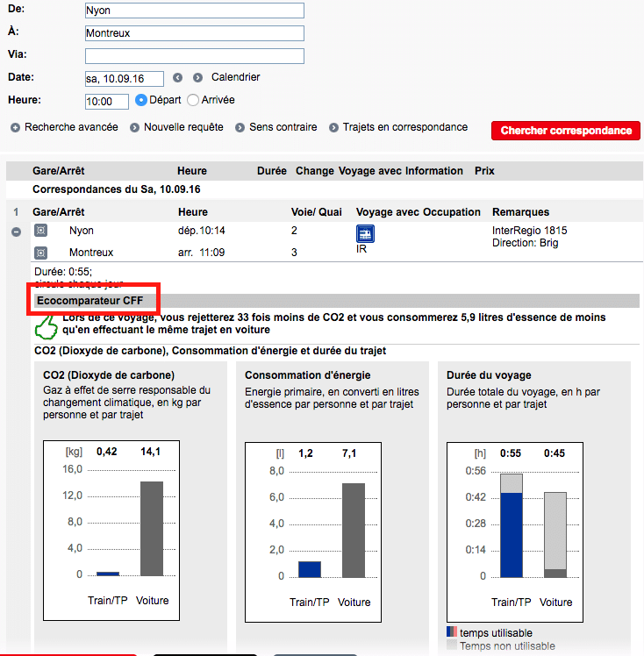Click the arrow icon beside Nouvelle requête
This screenshot has height=656, width=644.
134,127
